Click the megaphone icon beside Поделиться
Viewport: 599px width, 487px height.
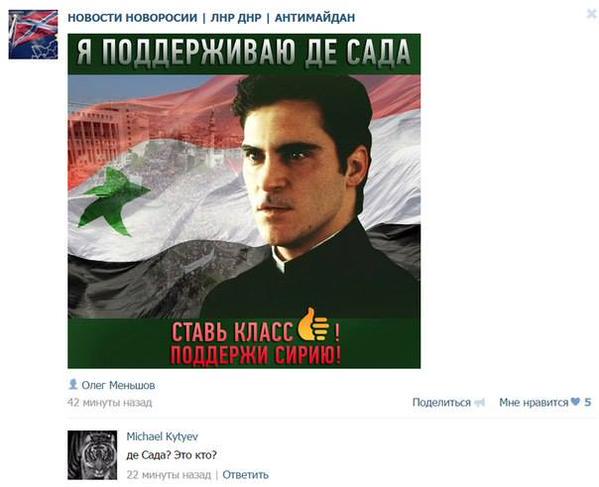point(479,403)
